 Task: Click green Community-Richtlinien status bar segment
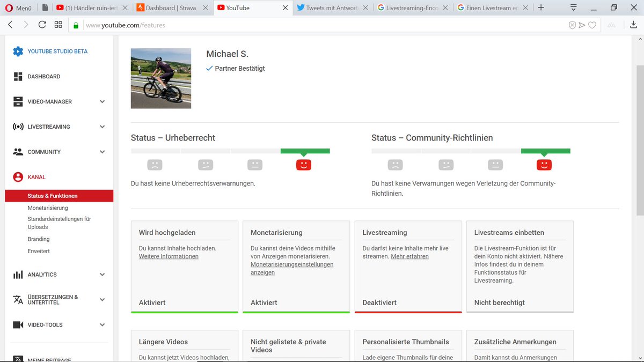point(546,151)
